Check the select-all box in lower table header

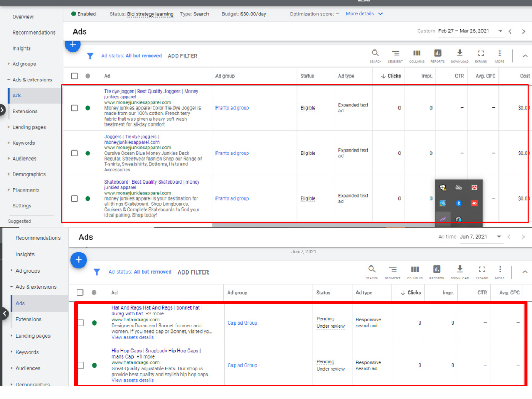point(80,293)
